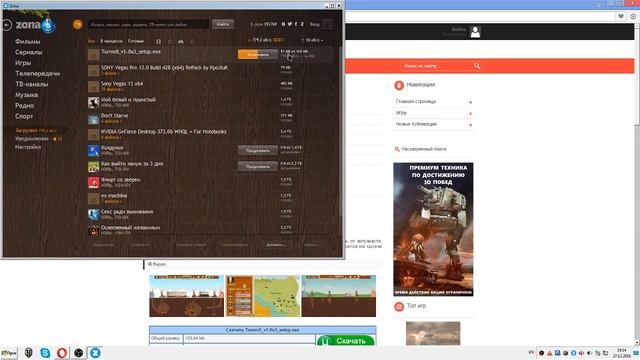The width and height of the screenshot is (640, 360).
Task: Click the Don't Starve poster icon
Action: [x=93, y=118]
